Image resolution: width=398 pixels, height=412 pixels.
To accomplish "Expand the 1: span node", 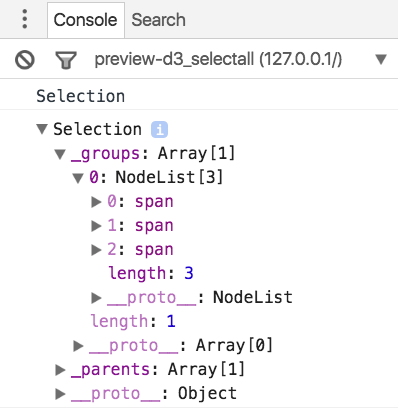I will [x=96, y=226].
